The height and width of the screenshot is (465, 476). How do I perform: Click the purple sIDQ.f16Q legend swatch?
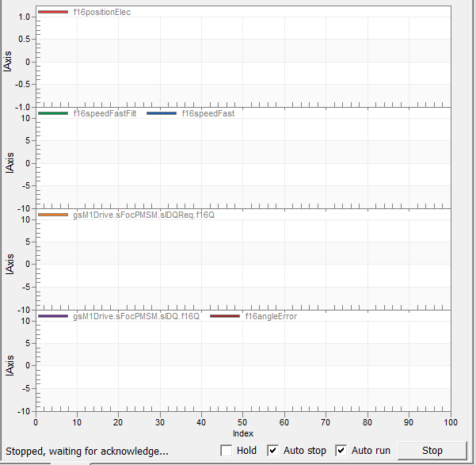(53, 316)
